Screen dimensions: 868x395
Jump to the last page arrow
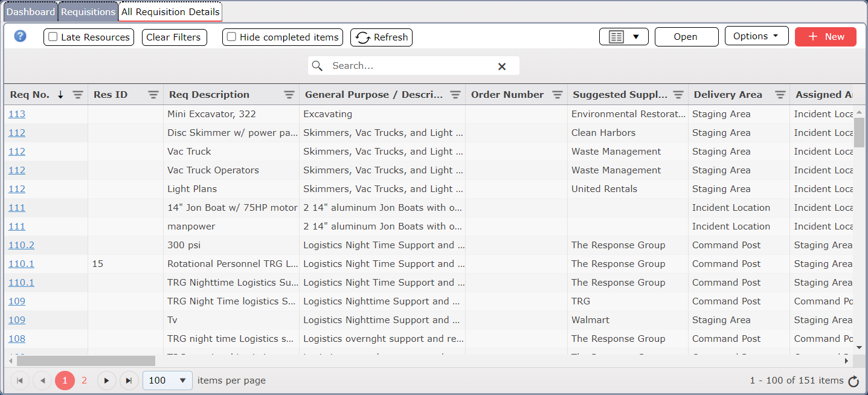tap(129, 381)
